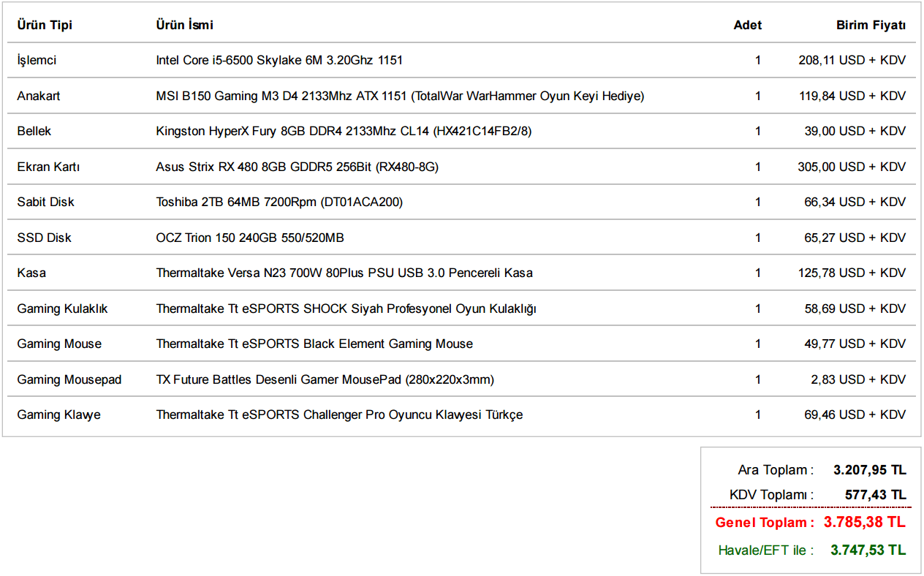Click the Birim Fiyatı column header

click(871, 25)
